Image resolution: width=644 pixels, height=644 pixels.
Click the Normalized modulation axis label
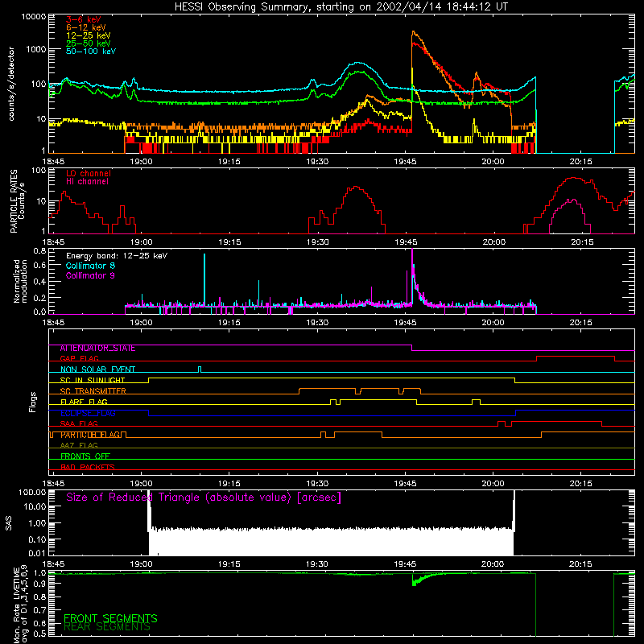(x=20, y=281)
